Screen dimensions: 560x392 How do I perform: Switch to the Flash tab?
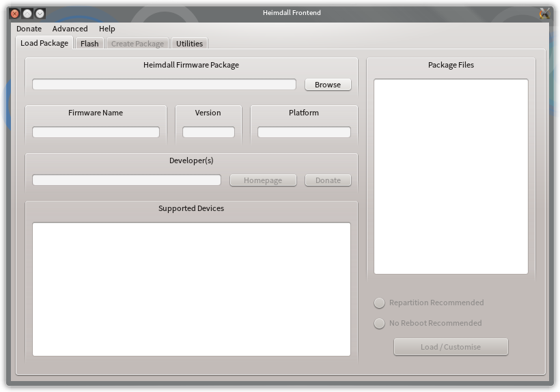tap(89, 44)
